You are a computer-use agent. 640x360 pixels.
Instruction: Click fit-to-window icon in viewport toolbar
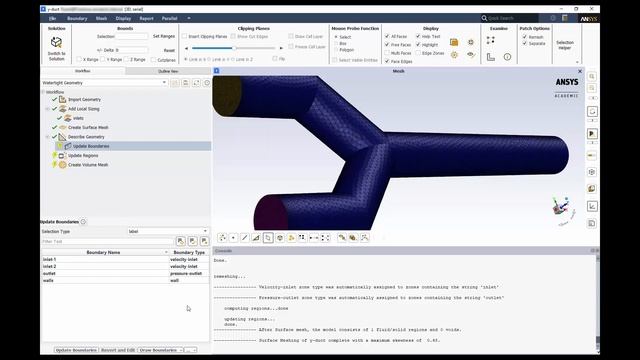click(325, 238)
